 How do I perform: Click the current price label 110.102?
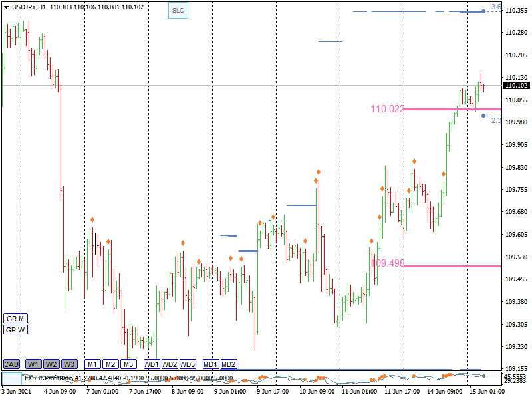pos(516,86)
